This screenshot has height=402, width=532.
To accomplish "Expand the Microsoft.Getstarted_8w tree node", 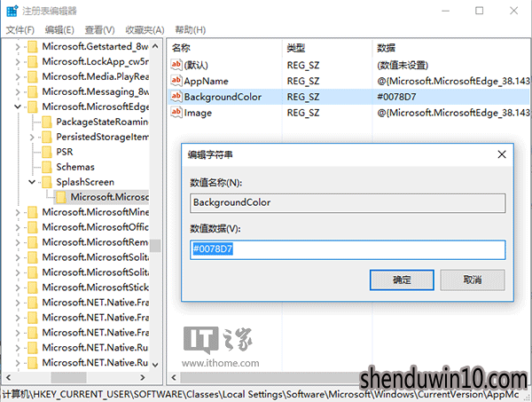I will [x=18, y=47].
